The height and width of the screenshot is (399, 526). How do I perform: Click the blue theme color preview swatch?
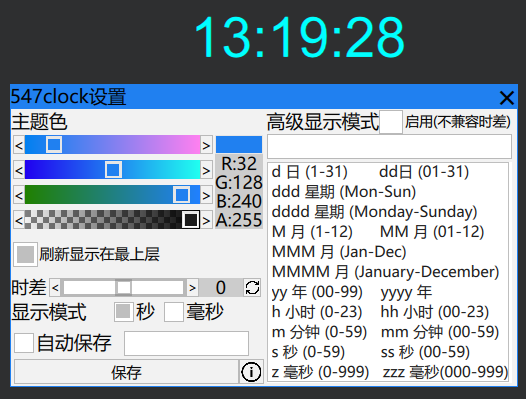(x=239, y=145)
